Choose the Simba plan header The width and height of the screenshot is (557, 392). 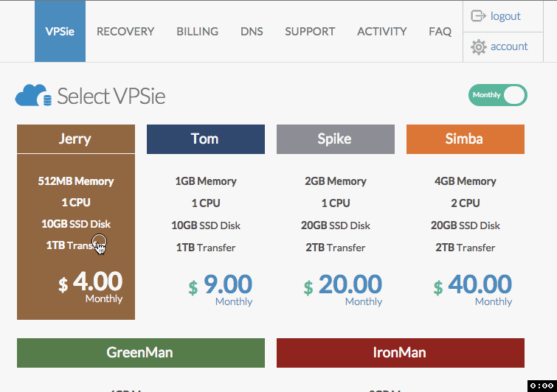466,139
